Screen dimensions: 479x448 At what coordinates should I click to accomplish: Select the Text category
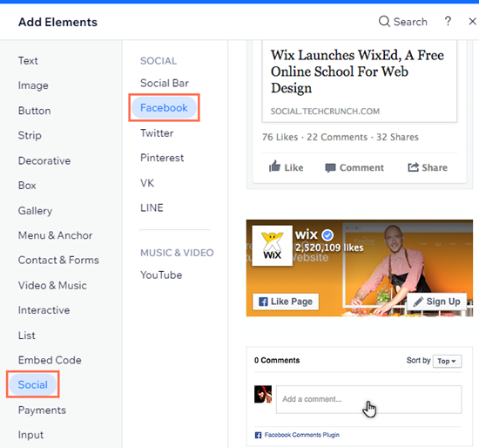point(28,60)
